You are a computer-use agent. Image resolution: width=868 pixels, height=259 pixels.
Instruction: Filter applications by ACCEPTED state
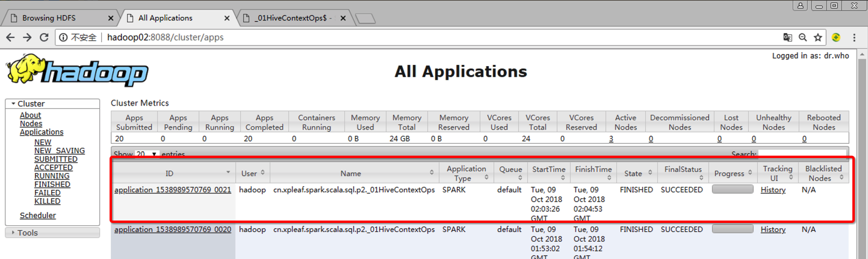coord(54,168)
